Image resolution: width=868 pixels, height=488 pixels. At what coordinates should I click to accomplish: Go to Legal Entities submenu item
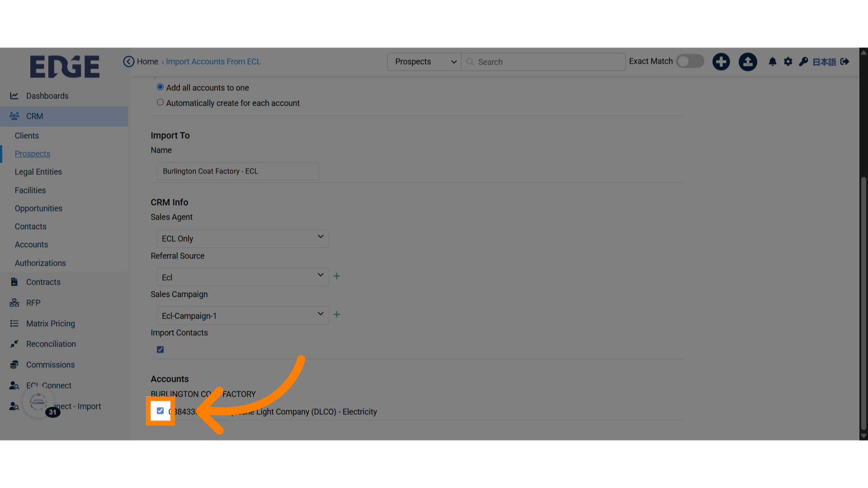(x=38, y=172)
